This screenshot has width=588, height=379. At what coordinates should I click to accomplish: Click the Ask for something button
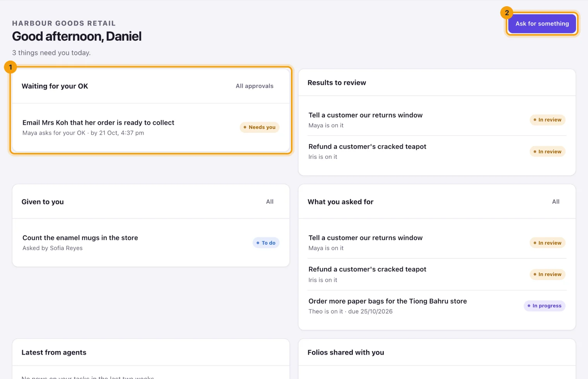coord(542,24)
